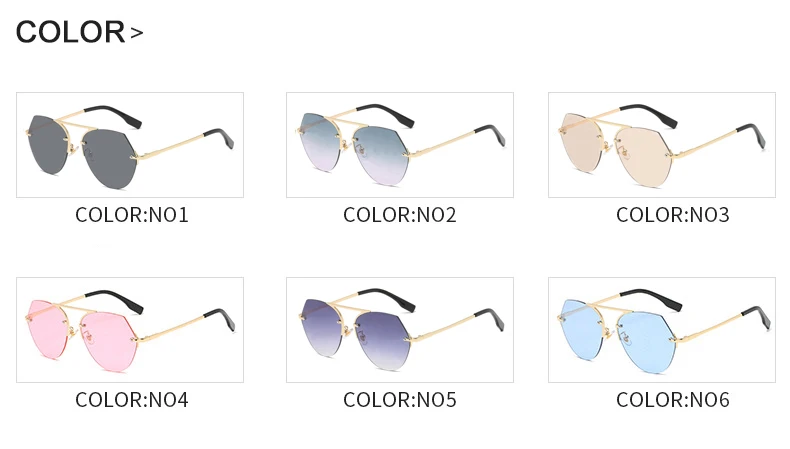790x449 pixels.
Task: Click the gold temple arm of NO5 glasses
Action: point(441,329)
